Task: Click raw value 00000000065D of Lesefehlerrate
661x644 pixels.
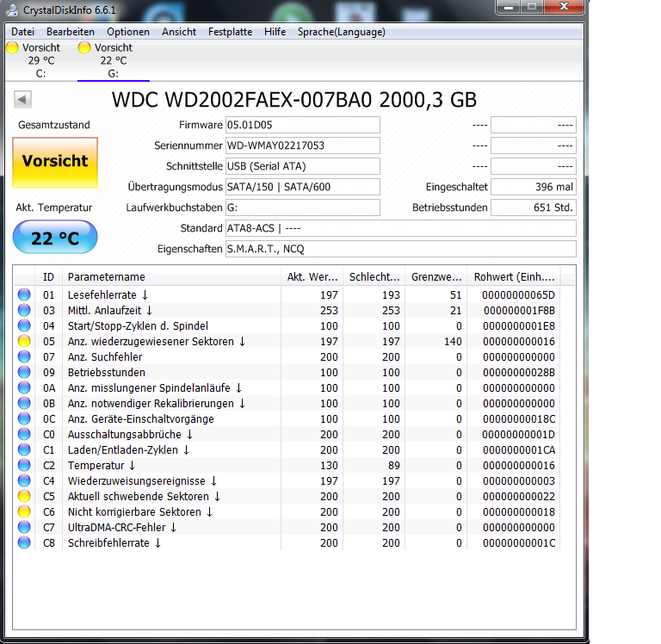Action: [x=518, y=294]
